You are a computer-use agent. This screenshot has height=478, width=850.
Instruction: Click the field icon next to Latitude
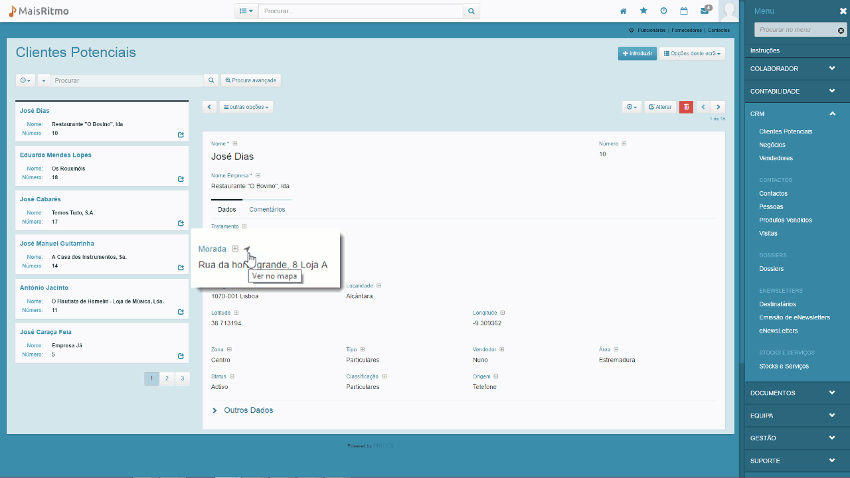(x=236, y=313)
